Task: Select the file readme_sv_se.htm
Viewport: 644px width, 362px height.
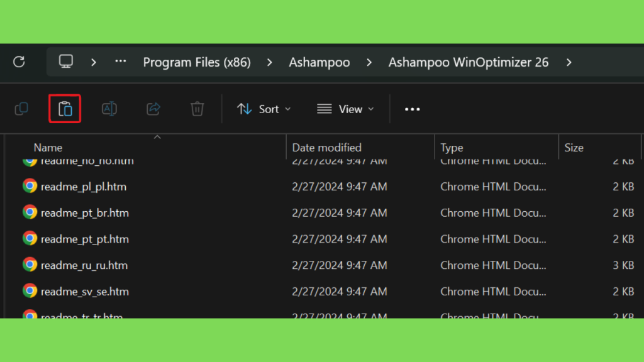Action: point(85,292)
